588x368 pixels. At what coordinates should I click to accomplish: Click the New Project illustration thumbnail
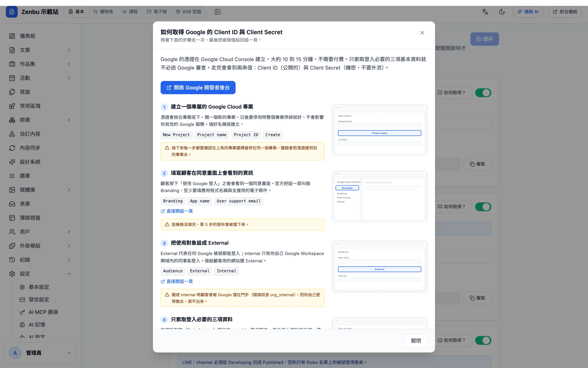[379, 130]
